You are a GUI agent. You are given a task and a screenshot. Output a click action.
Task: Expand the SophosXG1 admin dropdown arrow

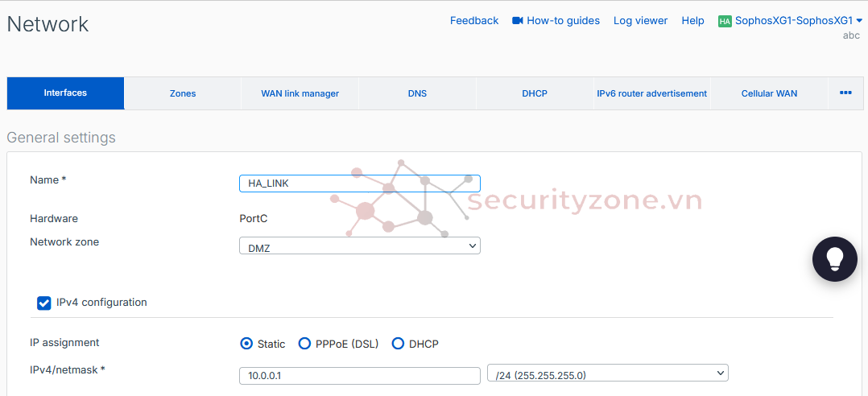click(859, 21)
